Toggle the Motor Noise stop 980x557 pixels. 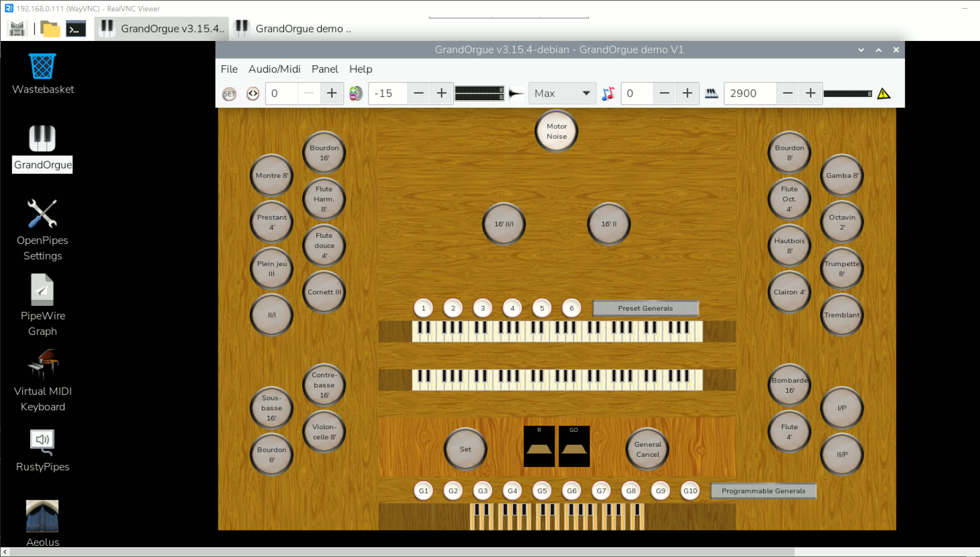click(x=557, y=131)
